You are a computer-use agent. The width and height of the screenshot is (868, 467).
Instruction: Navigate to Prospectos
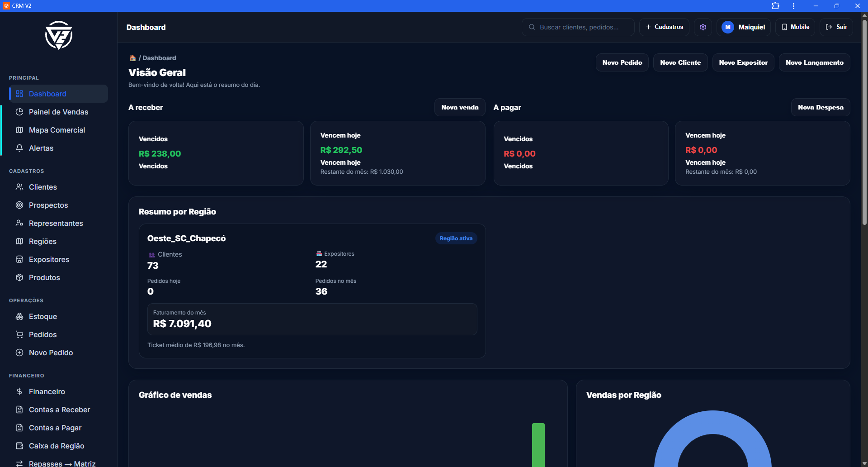click(59, 205)
